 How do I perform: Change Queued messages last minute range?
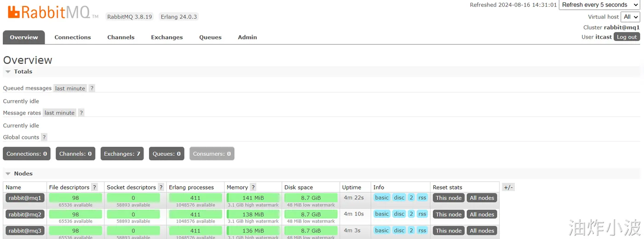(70, 88)
